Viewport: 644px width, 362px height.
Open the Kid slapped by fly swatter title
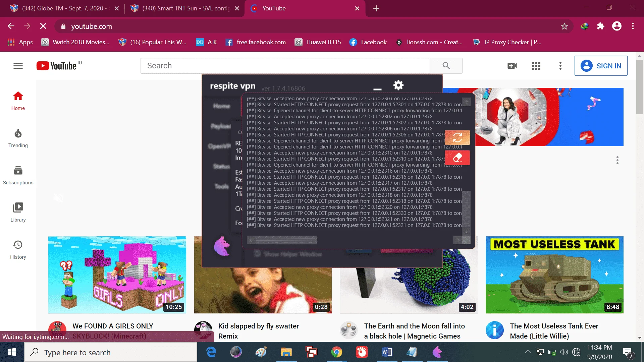(x=258, y=331)
